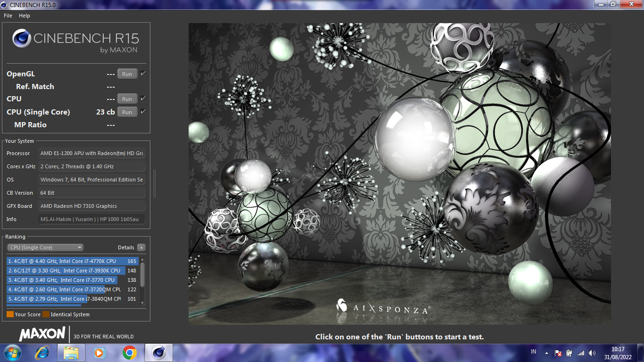The image size is (644, 362).
Task: Click the rendered scene preview image
Action: pos(399,174)
